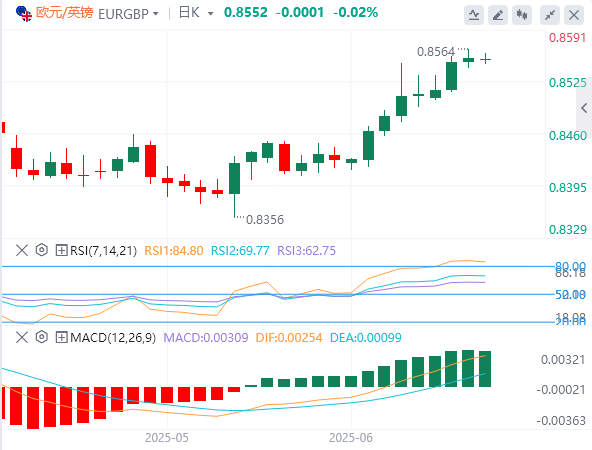Click the 0.8564 high price marker
592x450 pixels.
point(436,52)
